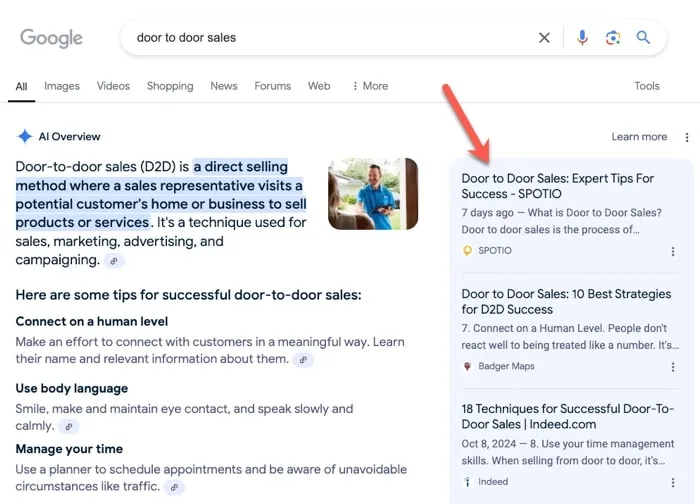The image size is (700, 504).
Task: Open 'Door to Door Sales: Expert Tips' SPOTIO link
Action: tap(557, 186)
